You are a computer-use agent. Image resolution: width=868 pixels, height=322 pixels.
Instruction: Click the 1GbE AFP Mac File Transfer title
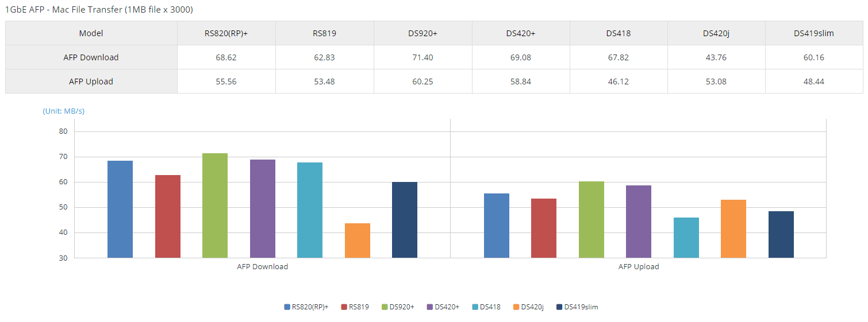pyautogui.click(x=99, y=10)
